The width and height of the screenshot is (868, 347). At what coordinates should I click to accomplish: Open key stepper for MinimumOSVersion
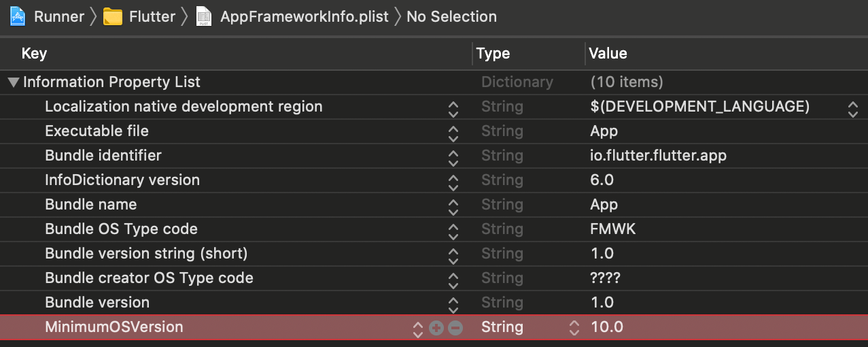coord(418,328)
